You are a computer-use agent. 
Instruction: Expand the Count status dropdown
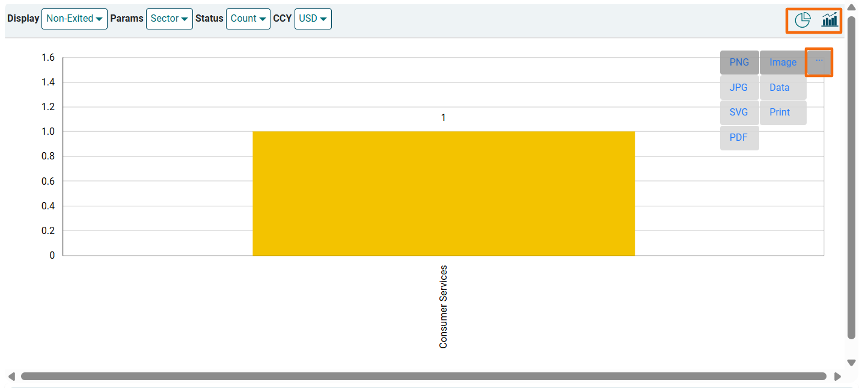248,19
